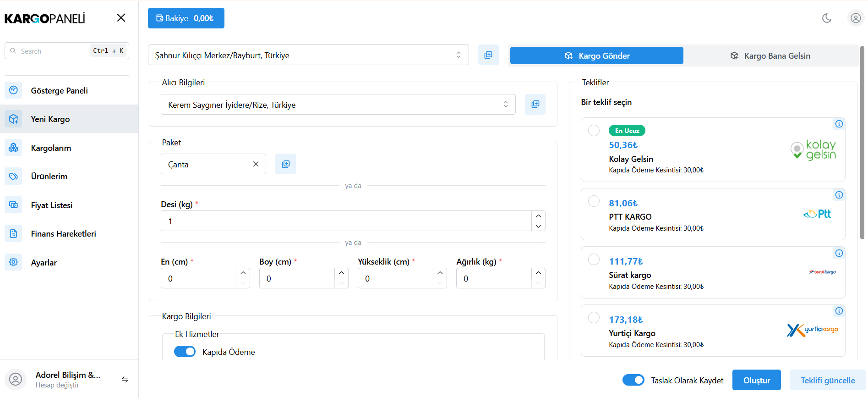This screenshot has width=868, height=398.
Task: Toggle dark mode moon icon
Action: (827, 18)
